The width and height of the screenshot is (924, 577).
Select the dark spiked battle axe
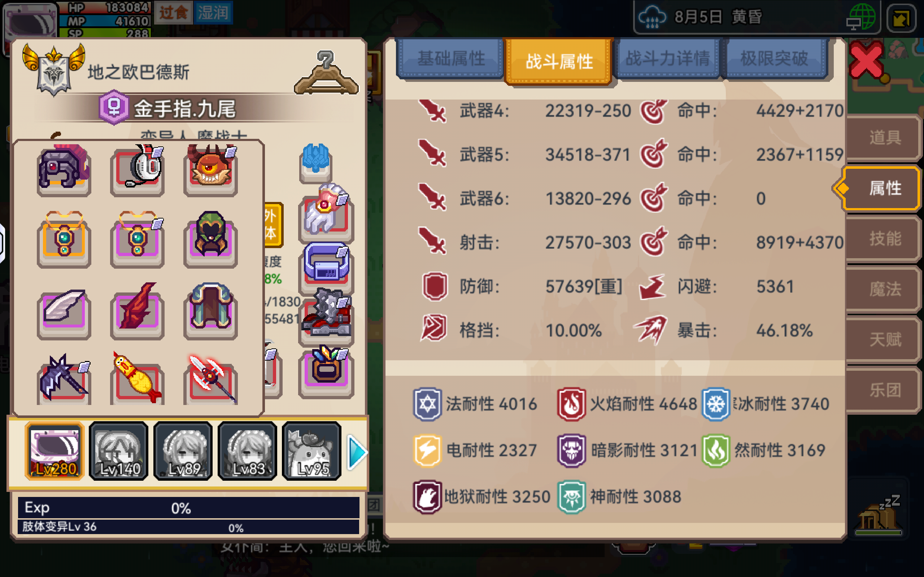point(64,379)
